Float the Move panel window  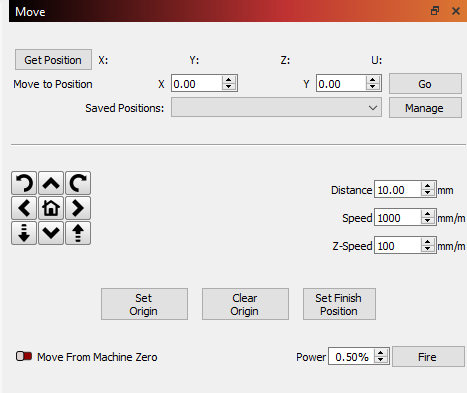(x=435, y=11)
